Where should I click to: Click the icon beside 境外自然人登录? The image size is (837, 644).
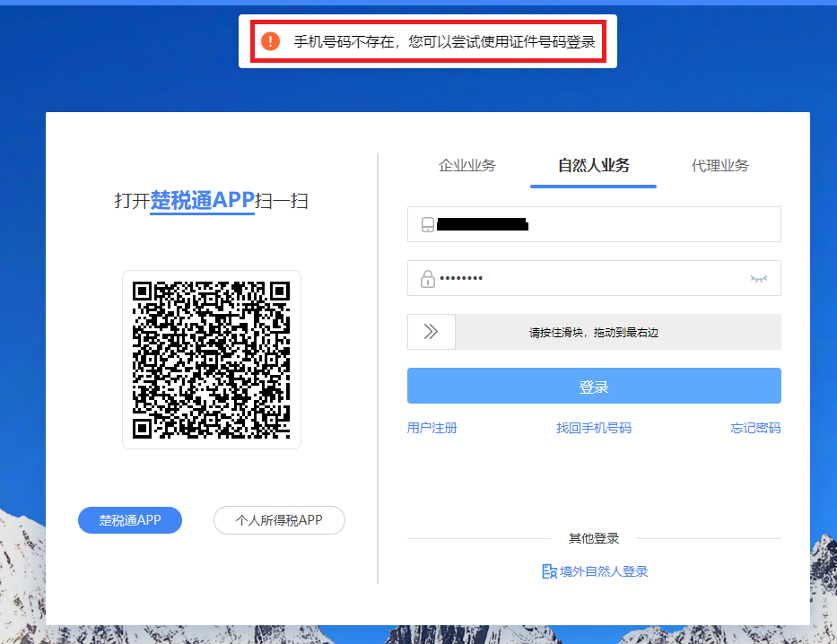tap(550, 571)
